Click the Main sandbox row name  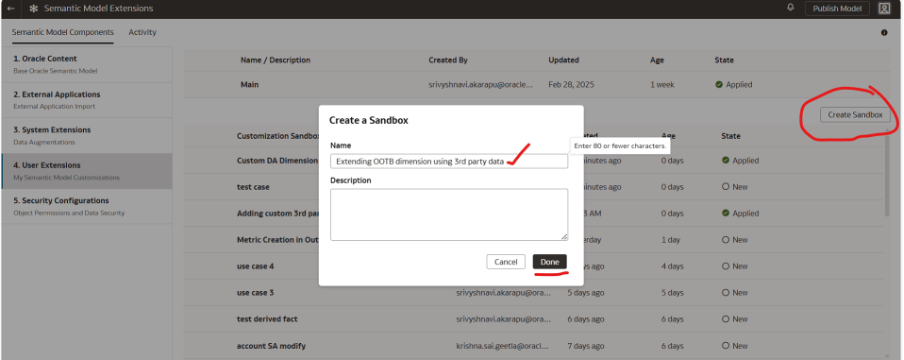(250, 84)
